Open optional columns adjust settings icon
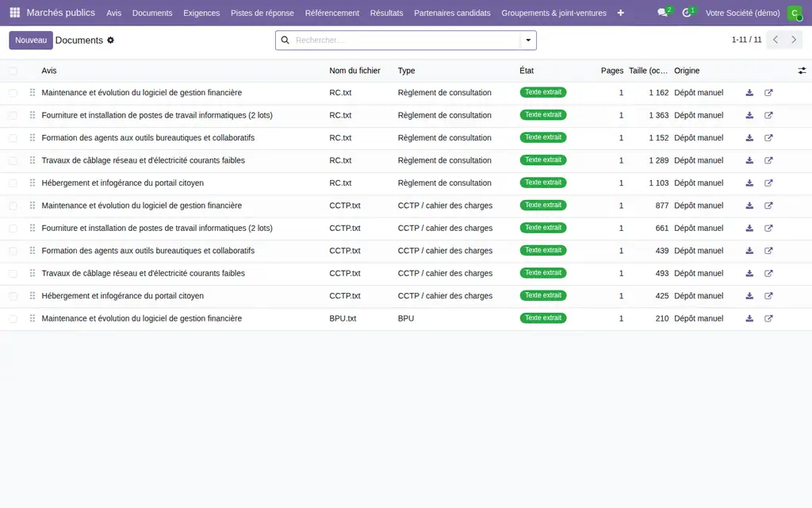812x508 pixels. click(x=802, y=71)
